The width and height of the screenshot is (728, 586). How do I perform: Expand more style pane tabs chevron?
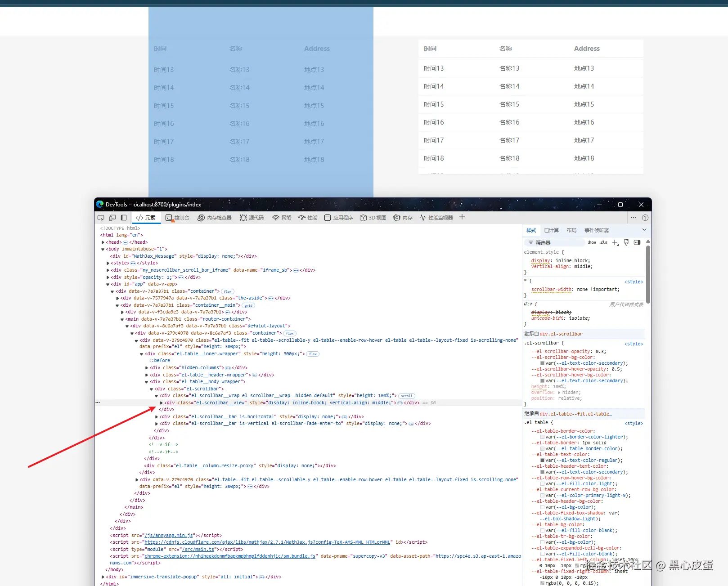click(644, 230)
